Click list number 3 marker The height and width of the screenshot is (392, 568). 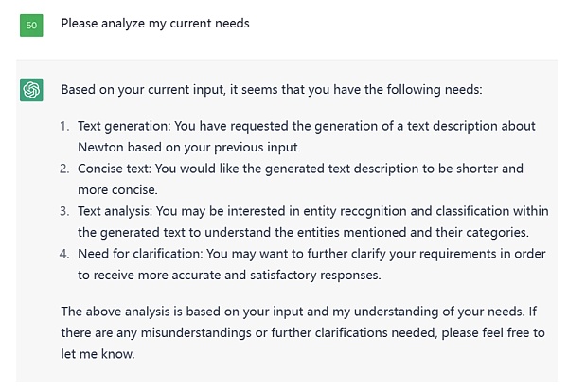64,211
